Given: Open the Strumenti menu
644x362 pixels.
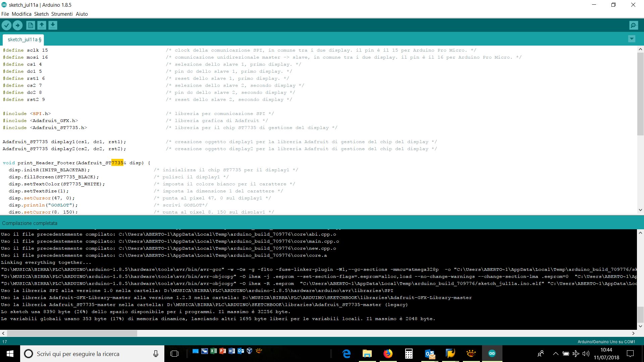Looking at the screenshot, I should (62, 14).
